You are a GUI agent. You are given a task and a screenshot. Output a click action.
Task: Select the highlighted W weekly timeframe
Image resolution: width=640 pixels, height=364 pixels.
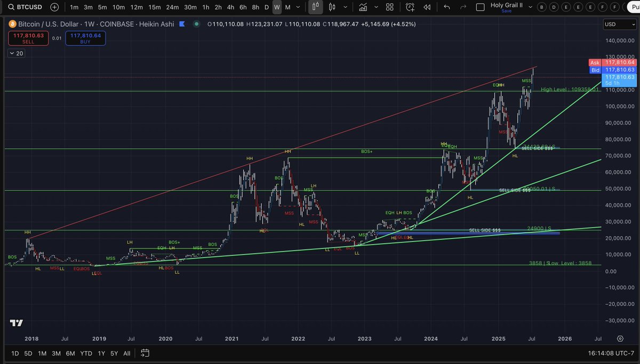coord(277,7)
